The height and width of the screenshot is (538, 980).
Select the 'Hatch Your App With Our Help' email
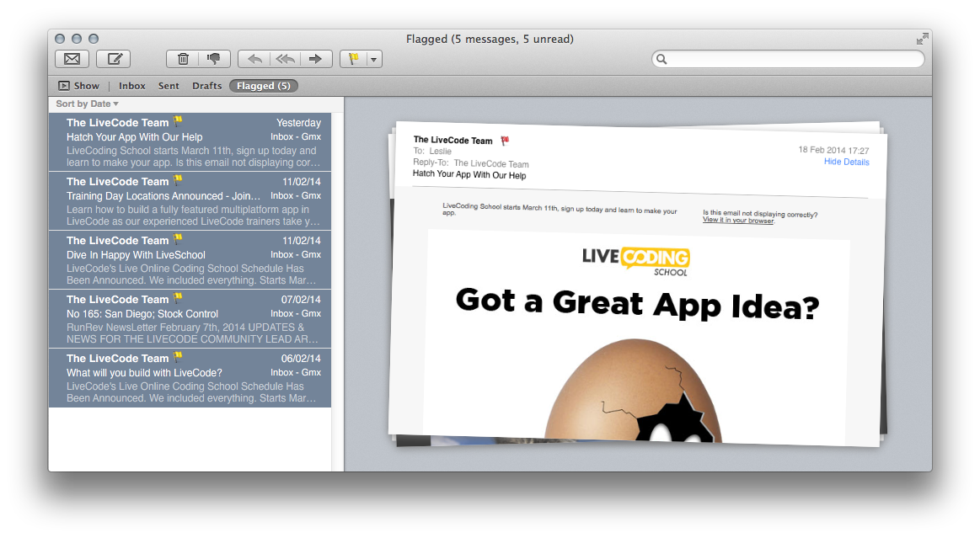(190, 142)
